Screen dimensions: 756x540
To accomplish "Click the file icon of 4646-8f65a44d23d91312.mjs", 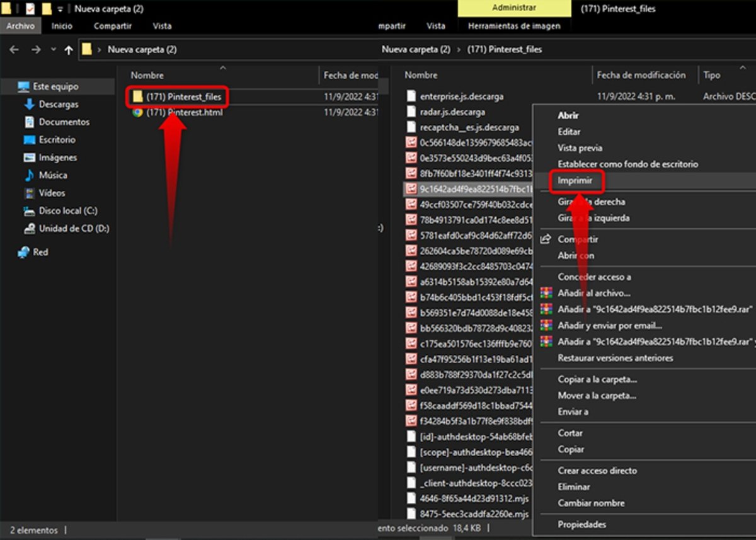I will pyautogui.click(x=411, y=498).
